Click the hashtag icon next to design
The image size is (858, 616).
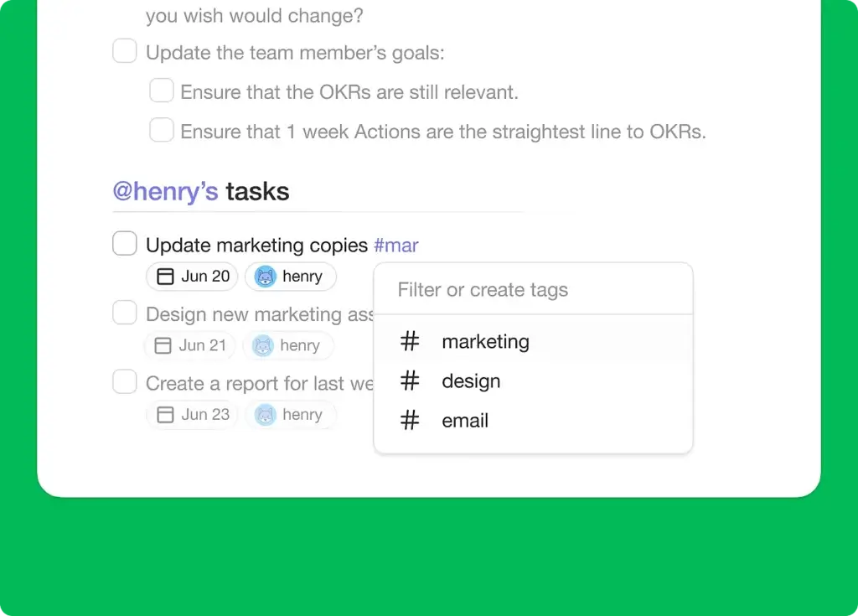409,380
